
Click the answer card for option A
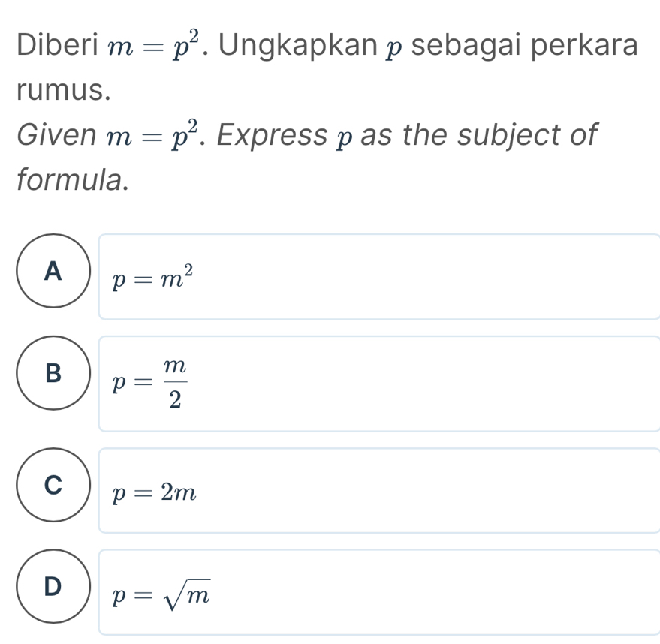(375, 277)
